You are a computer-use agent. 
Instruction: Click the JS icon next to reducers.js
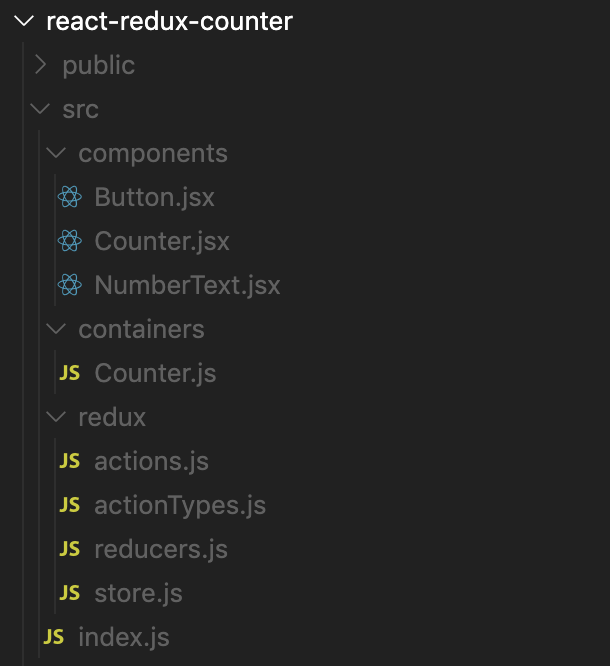coord(69,550)
